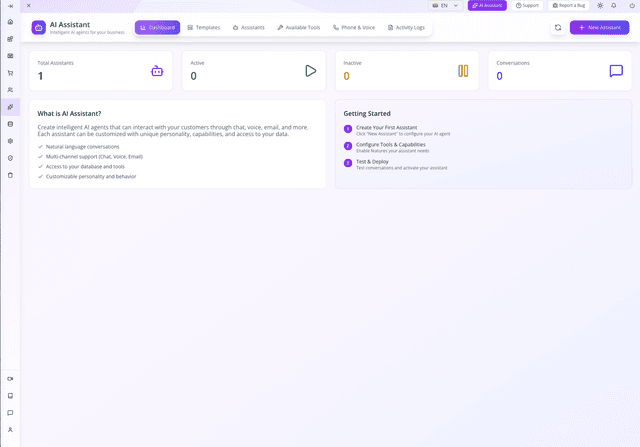Click the New Assistant button

(x=599, y=28)
